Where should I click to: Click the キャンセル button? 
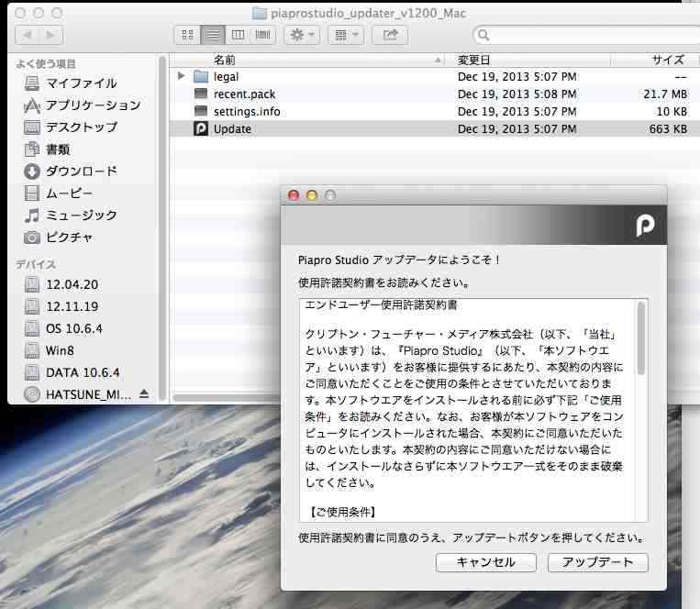[x=485, y=562]
